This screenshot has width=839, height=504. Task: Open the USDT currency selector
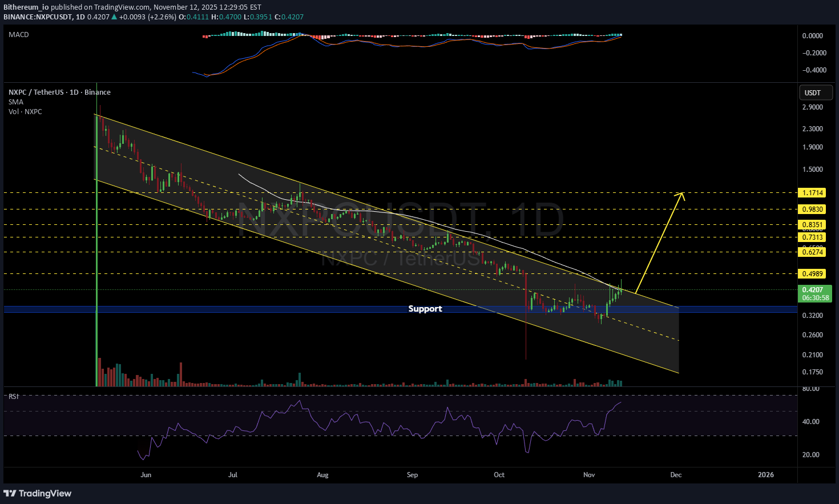(x=812, y=93)
